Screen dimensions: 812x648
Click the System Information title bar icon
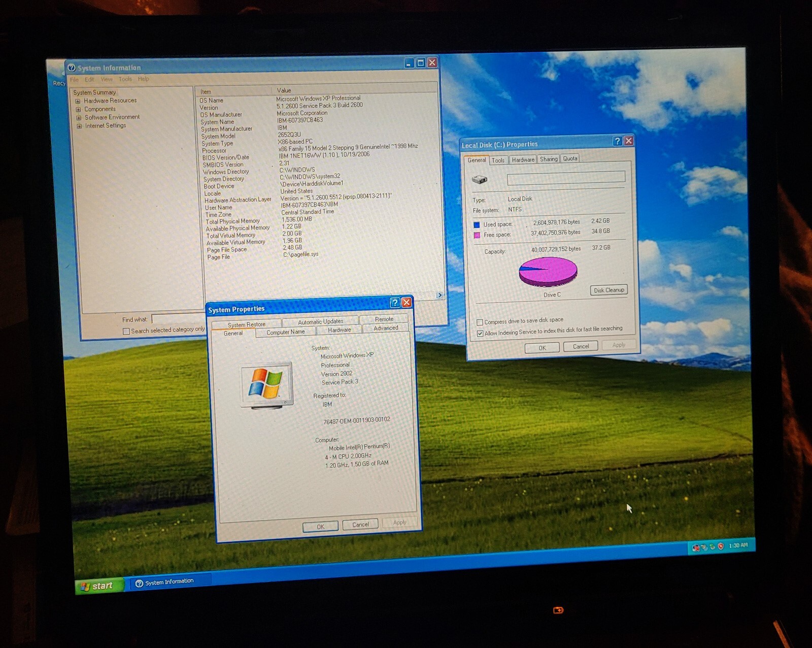pos(72,68)
